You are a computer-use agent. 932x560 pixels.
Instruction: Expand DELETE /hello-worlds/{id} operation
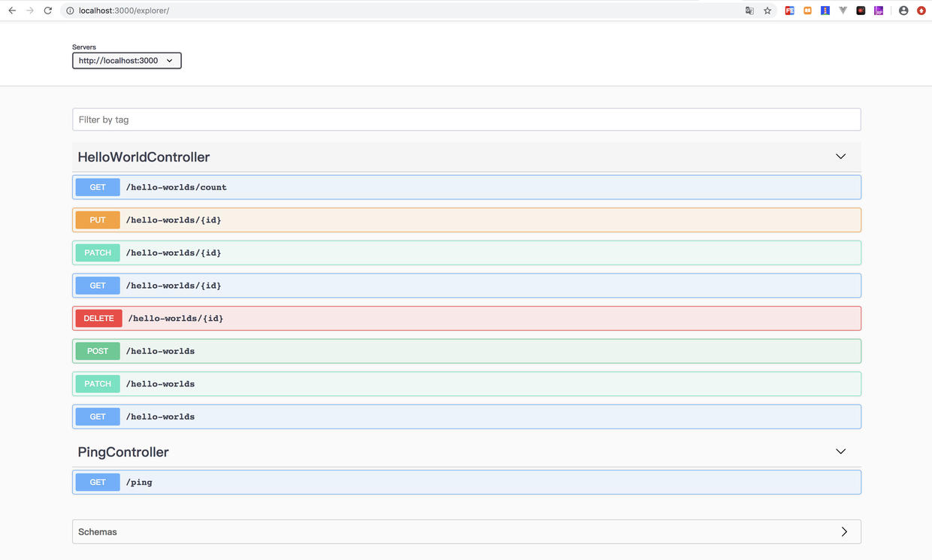pos(466,318)
